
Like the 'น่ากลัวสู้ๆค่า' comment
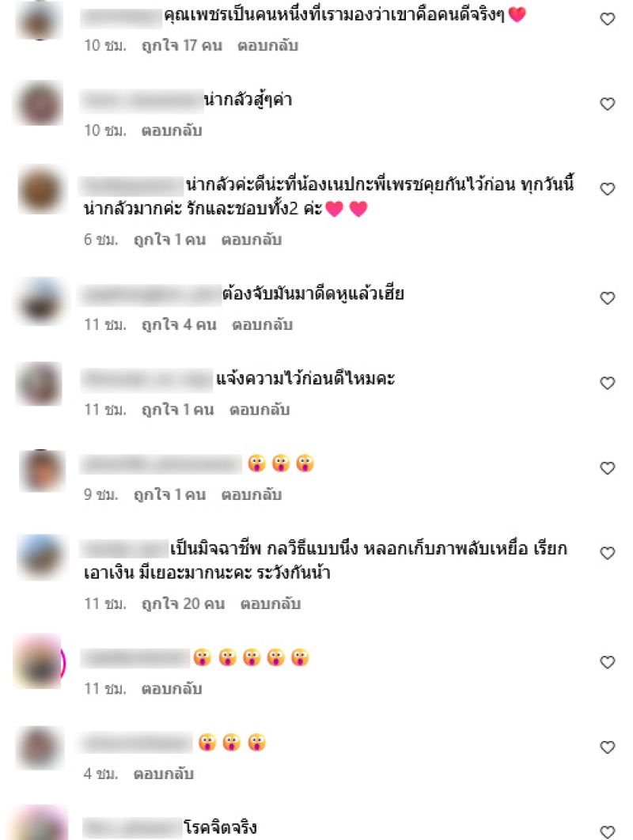point(607,104)
